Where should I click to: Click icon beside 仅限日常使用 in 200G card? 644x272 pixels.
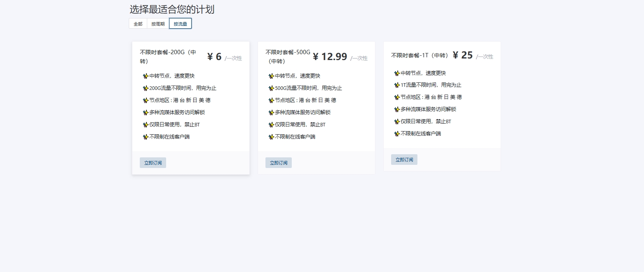click(146, 125)
